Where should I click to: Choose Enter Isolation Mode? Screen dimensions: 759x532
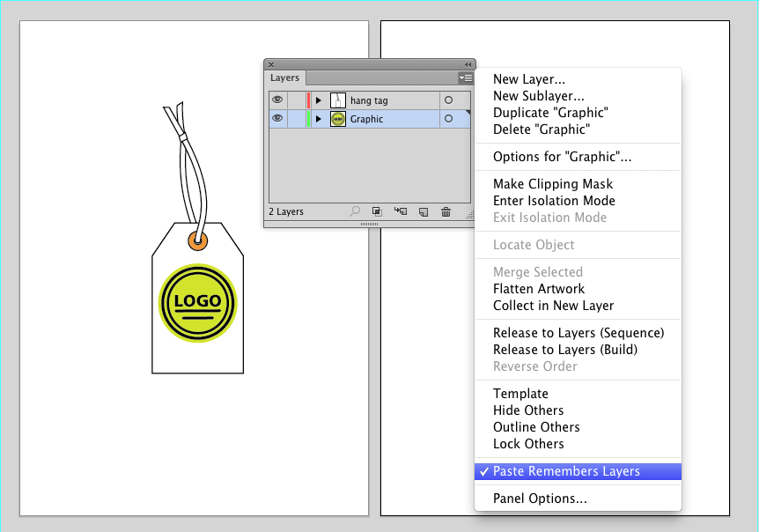[x=554, y=201]
